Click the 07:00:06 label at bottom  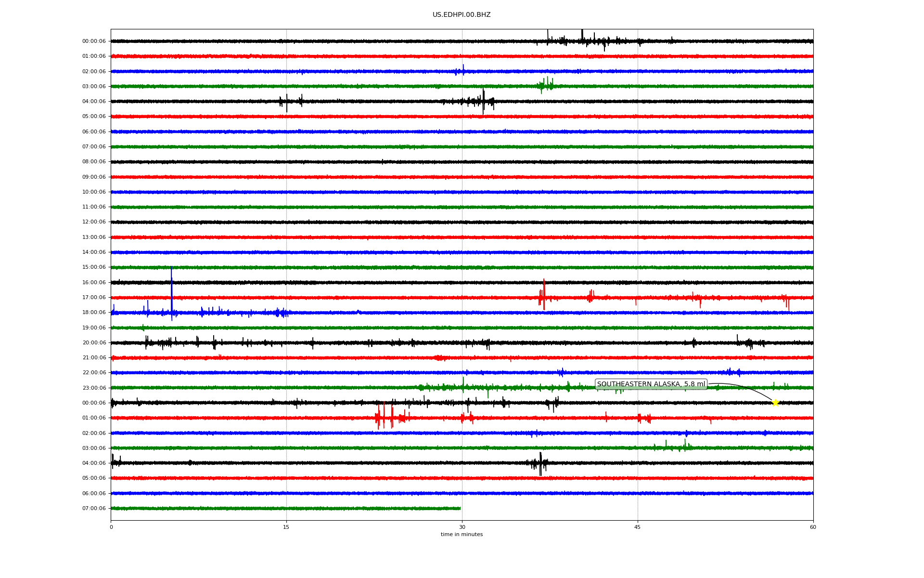point(94,508)
